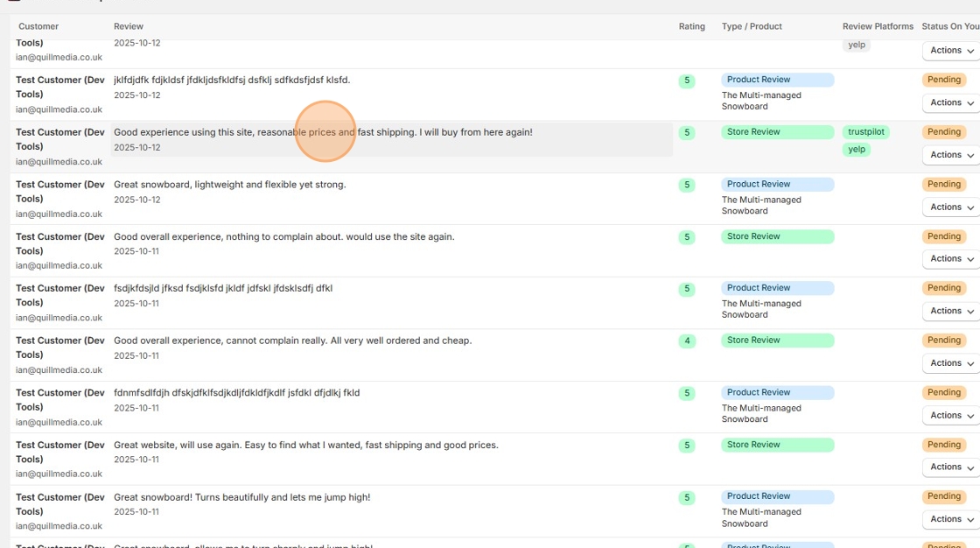Image resolution: width=980 pixels, height=548 pixels.
Task: Click Product Review badge for 'fdnmfsdlfdjh' review
Action: [x=778, y=392]
